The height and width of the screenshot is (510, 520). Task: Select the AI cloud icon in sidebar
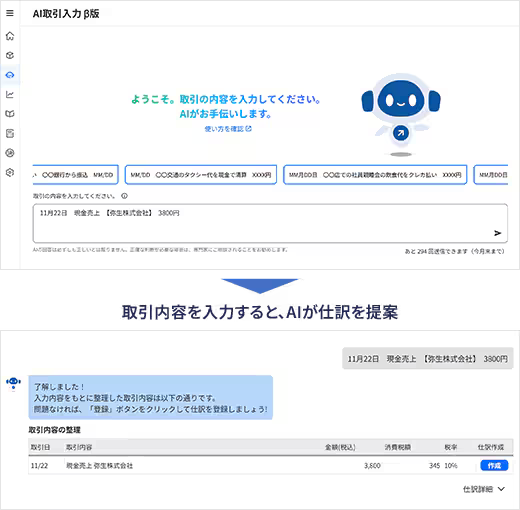point(10,75)
